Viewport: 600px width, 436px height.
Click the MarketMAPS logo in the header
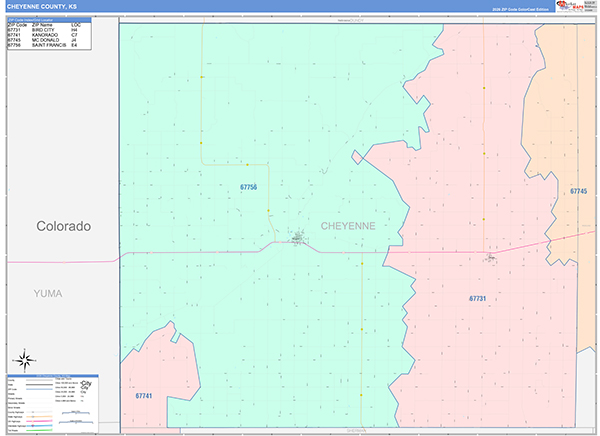point(571,6)
